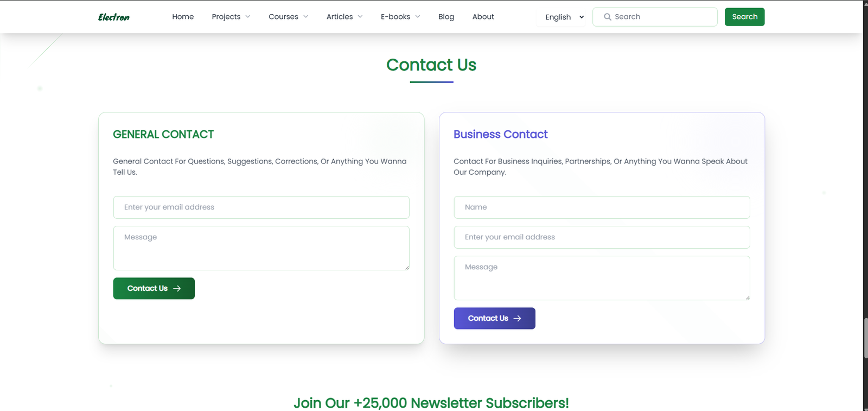Click the green Search button

tap(744, 17)
